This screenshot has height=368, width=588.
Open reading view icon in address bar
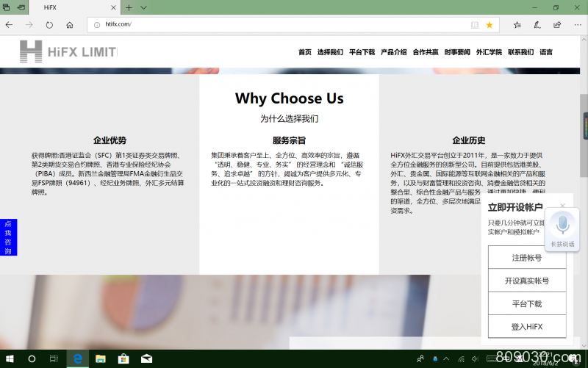[x=475, y=25]
